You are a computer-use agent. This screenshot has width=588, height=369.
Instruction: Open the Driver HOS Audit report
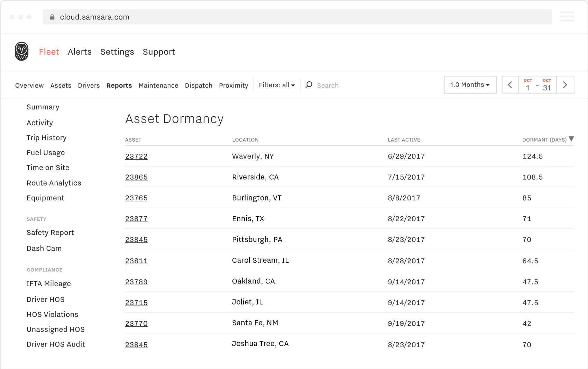tap(56, 344)
